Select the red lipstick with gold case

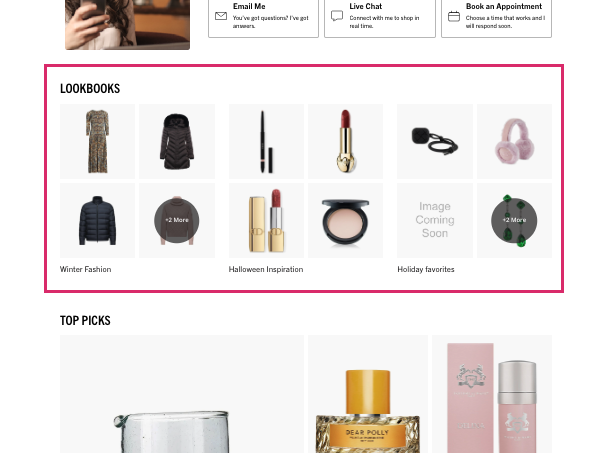coord(346,141)
